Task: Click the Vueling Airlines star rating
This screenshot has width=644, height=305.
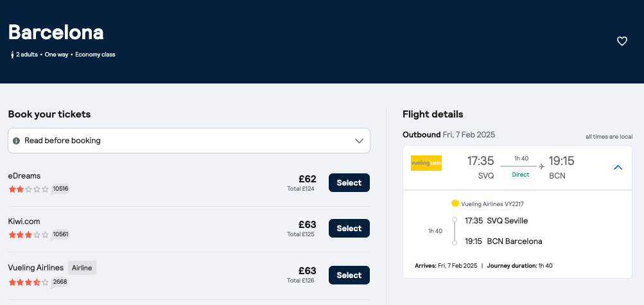Action: pyautogui.click(x=28, y=283)
